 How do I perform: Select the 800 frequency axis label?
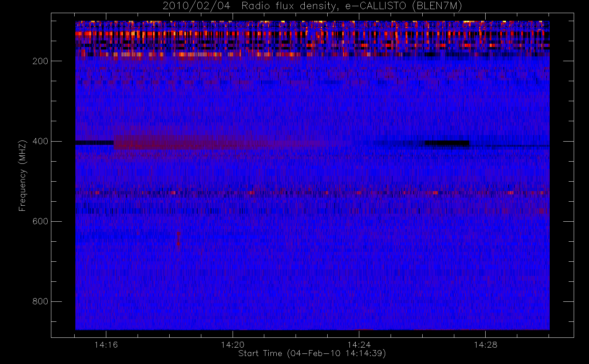pyautogui.click(x=40, y=301)
